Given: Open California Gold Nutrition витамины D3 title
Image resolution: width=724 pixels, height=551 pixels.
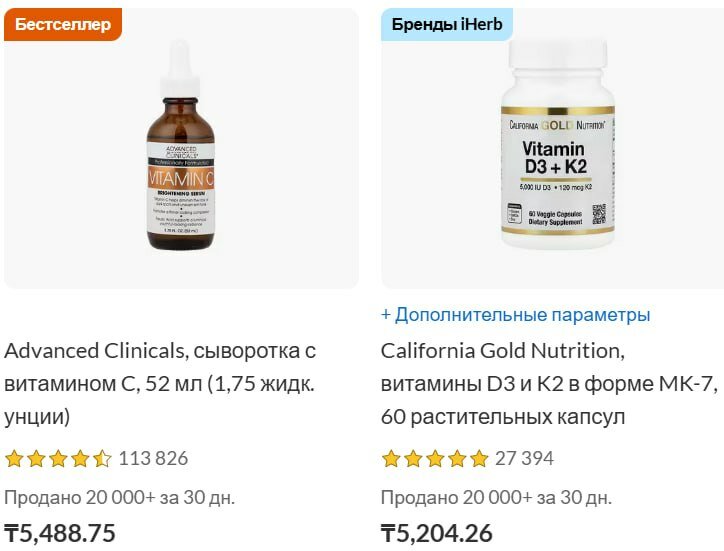Looking at the screenshot, I should click(x=549, y=384).
